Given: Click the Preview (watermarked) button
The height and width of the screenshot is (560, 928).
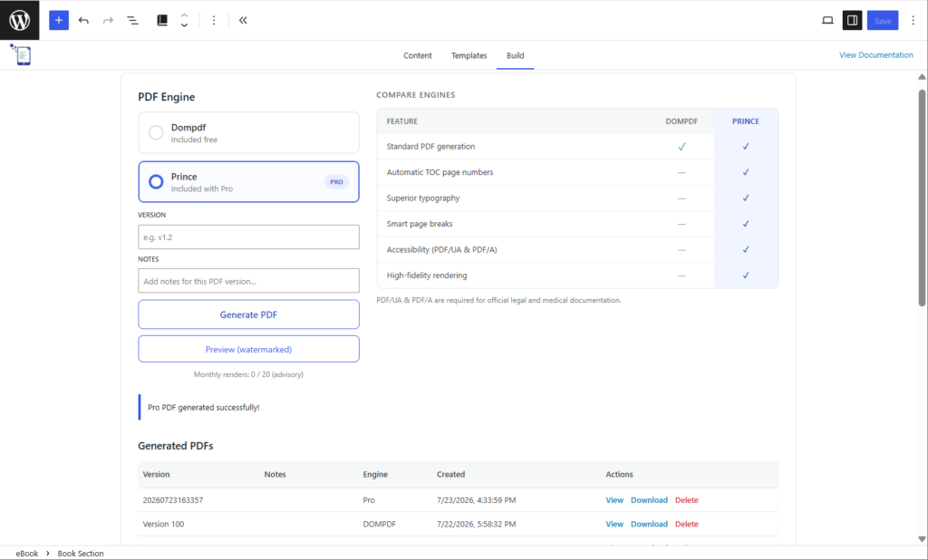Looking at the screenshot, I should coord(248,349).
